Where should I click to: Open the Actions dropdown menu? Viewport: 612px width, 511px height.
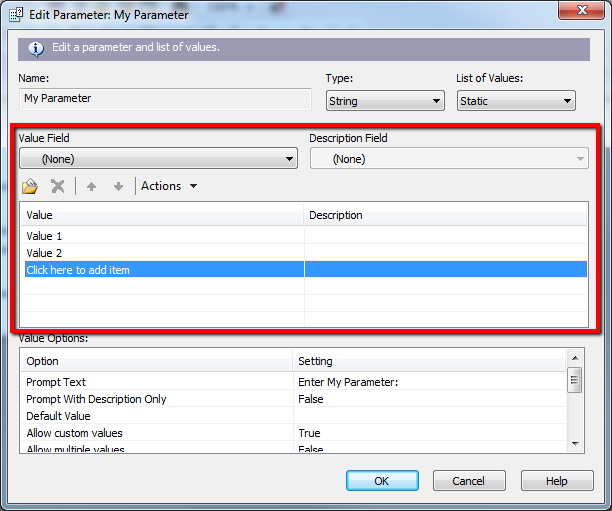[x=169, y=186]
